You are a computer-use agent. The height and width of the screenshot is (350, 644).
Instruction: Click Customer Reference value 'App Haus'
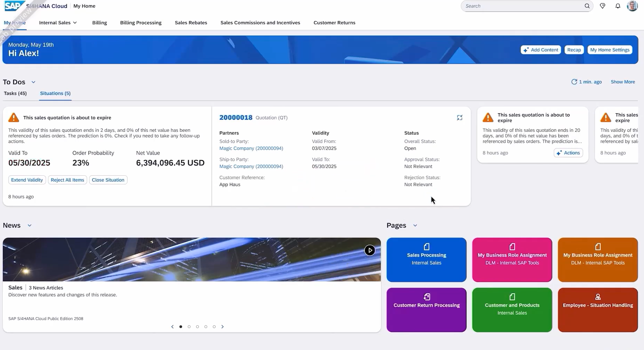230,184
